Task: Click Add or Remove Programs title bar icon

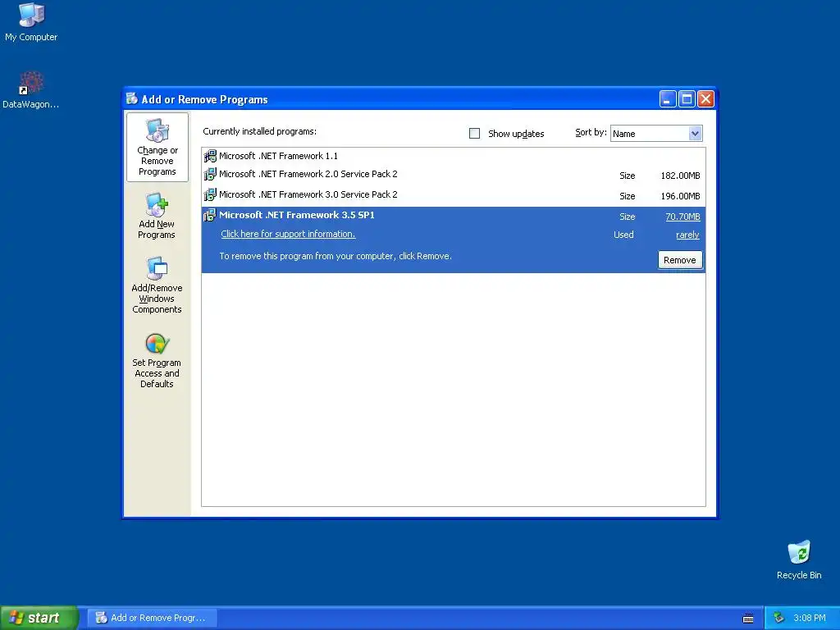Action: pyautogui.click(x=132, y=98)
